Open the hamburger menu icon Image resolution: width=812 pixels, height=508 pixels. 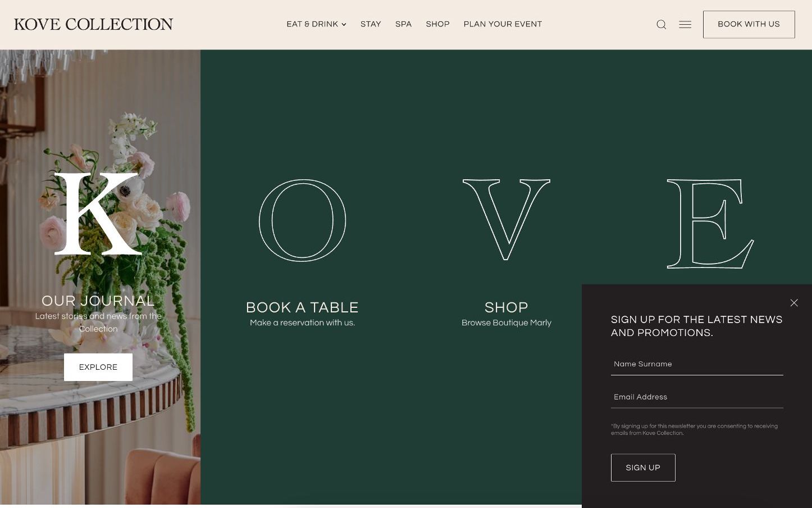tap(685, 25)
